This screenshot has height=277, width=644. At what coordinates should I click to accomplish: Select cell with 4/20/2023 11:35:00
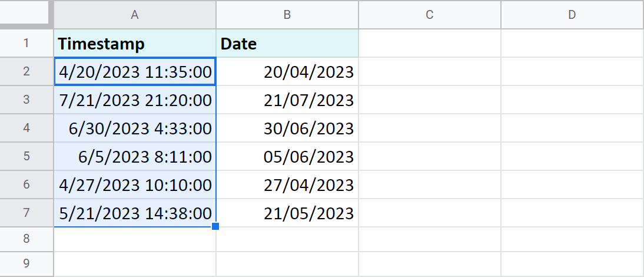[135, 72]
